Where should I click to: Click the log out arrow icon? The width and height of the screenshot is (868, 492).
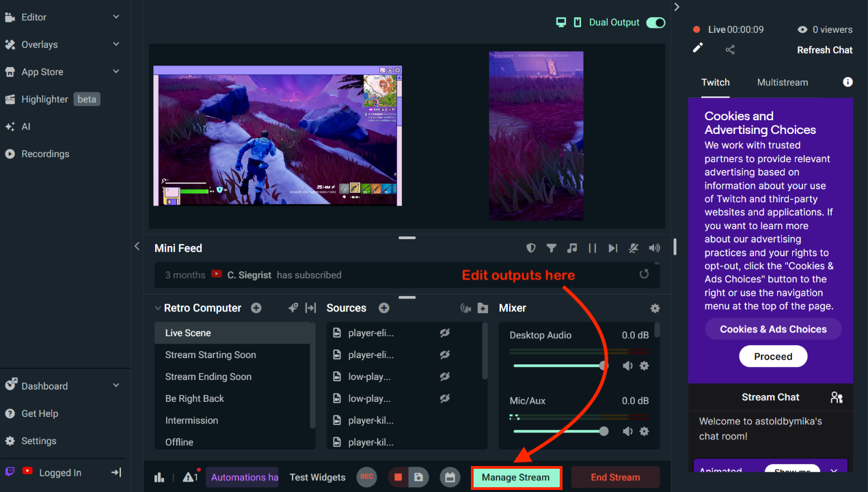pyautogui.click(x=116, y=472)
